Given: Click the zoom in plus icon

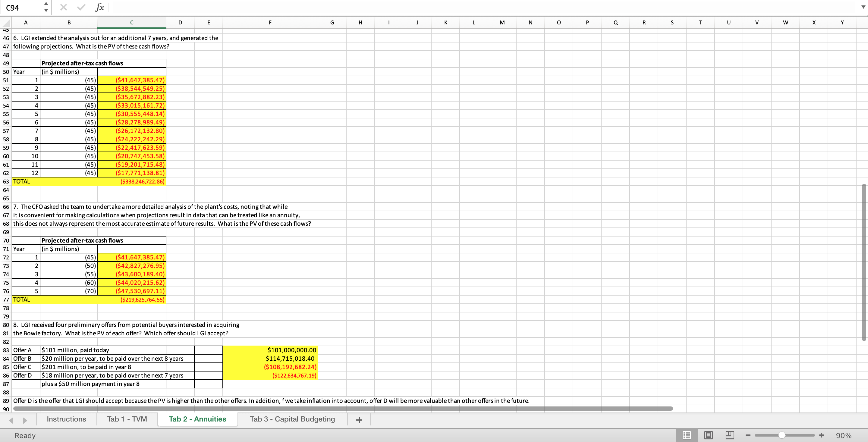Looking at the screenshot, I should click(822, 435).
